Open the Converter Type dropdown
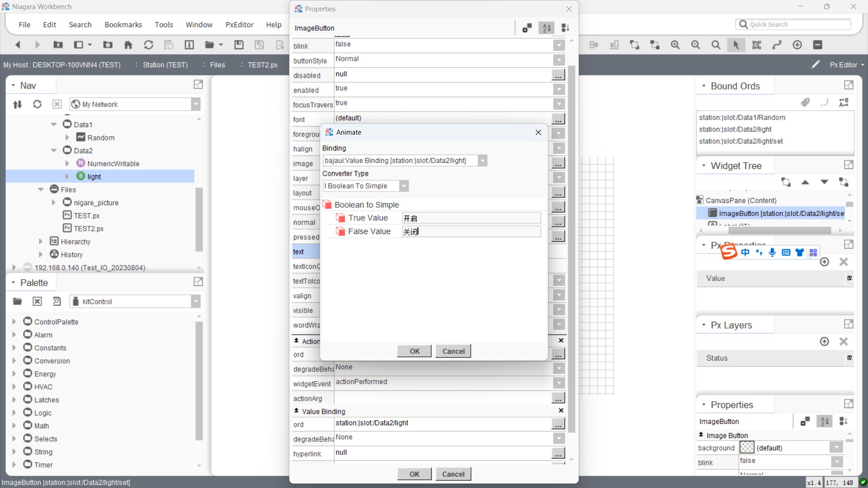Screen dimensions: 868x488 pos(404,186)
